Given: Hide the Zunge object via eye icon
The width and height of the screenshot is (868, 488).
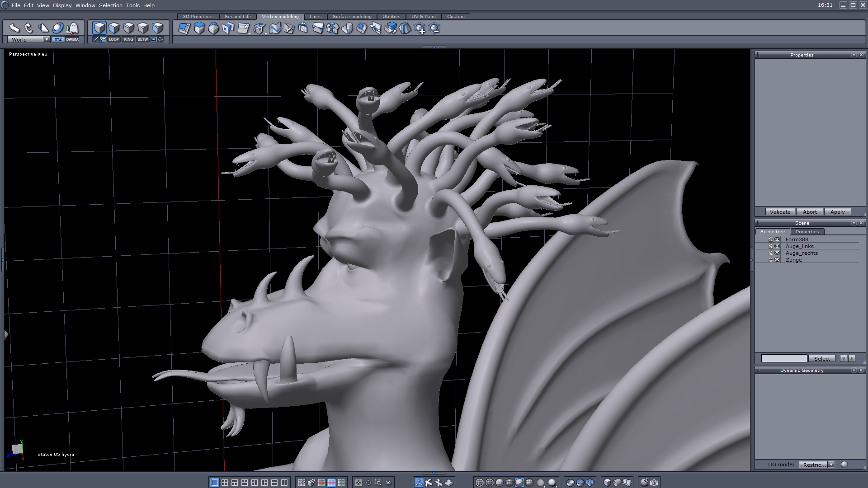Looking at the screenshot, I should [x=777, y=260].
